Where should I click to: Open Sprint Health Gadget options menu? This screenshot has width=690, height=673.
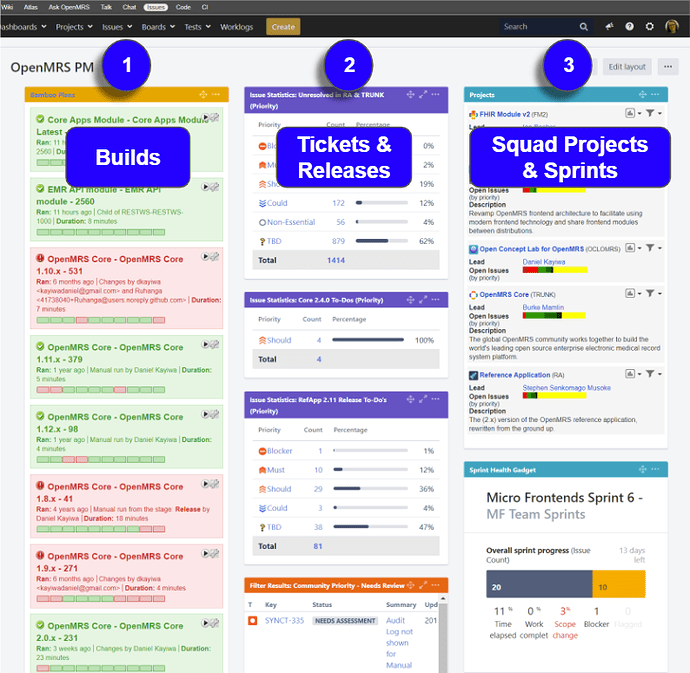pos(655,470)
